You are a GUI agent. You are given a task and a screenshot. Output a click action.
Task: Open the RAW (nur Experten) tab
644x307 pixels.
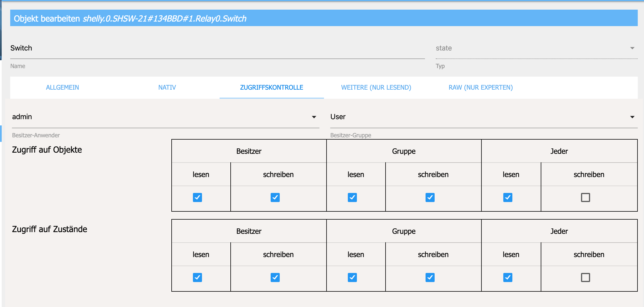(x=481, y=87)
